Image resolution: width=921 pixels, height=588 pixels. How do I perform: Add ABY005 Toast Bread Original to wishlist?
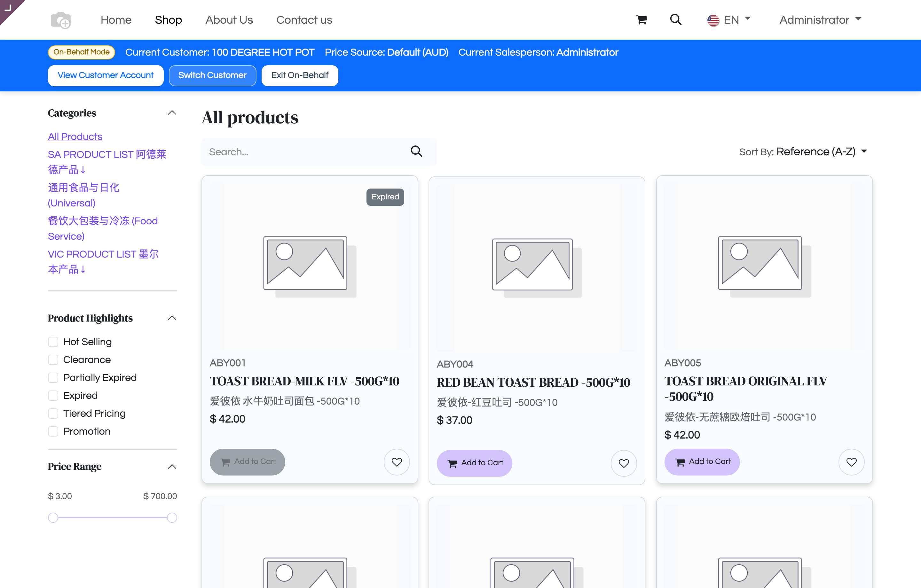[851, 462]
